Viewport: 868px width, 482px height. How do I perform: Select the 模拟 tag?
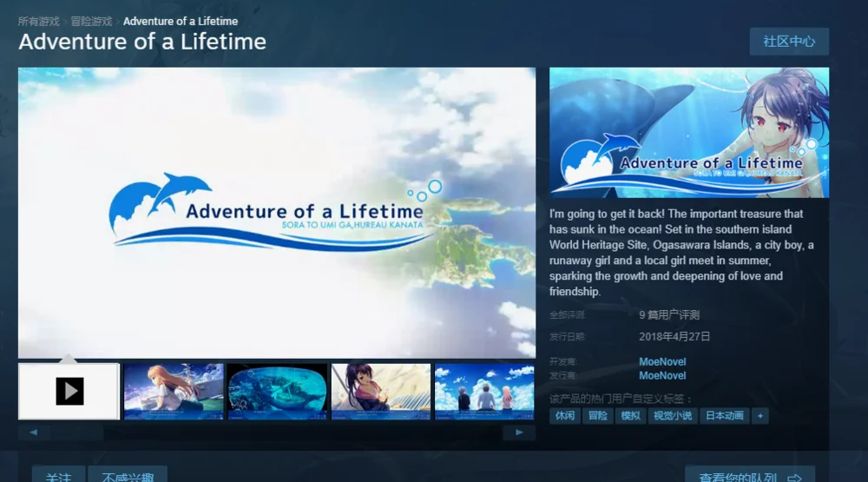pyautogui.click(x=630, y=416)
